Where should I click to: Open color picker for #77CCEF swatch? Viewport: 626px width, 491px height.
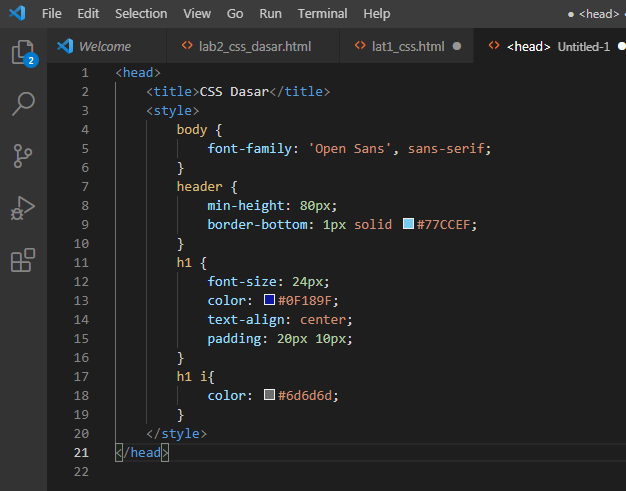(x=408, y=224)
